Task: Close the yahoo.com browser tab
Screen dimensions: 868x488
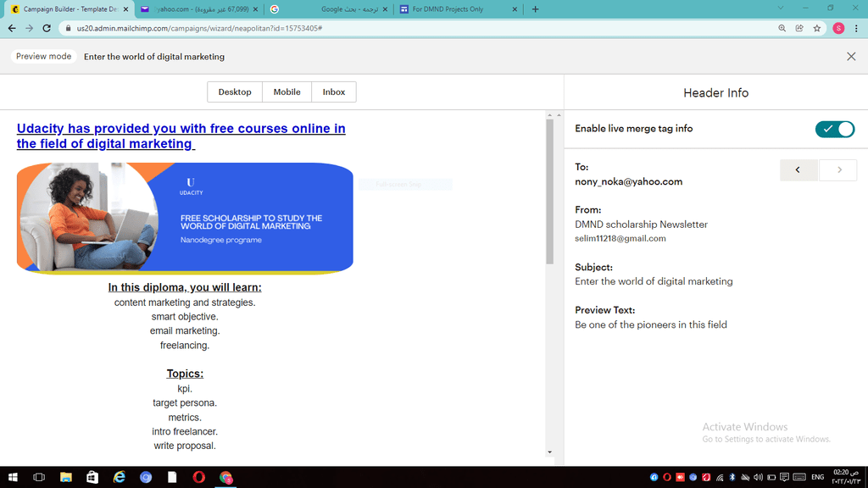Action: [255, 9]
